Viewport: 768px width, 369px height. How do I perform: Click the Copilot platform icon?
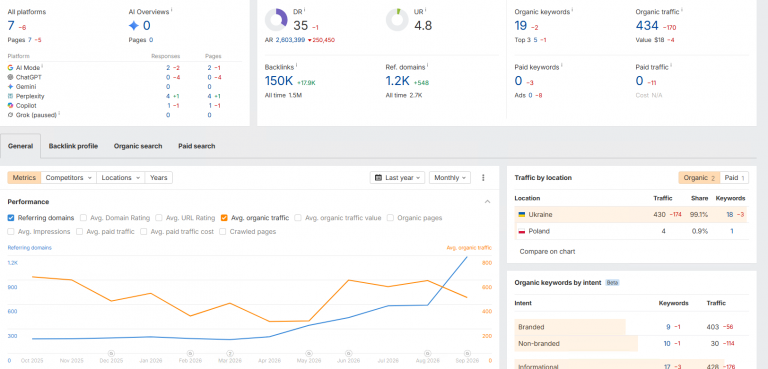10,105
